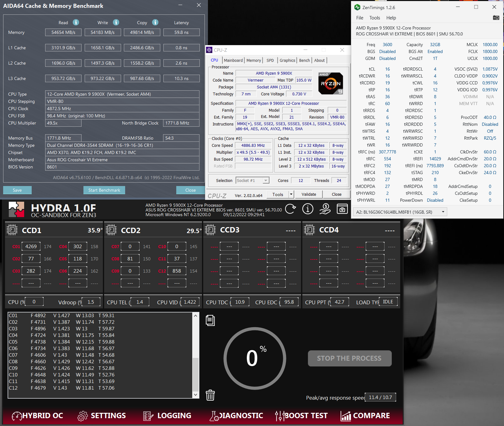Image resolution: width=504 pixels, height=426 pixels.
Task: Open the File menu in ZenTimings
Action: click(360, 18)
